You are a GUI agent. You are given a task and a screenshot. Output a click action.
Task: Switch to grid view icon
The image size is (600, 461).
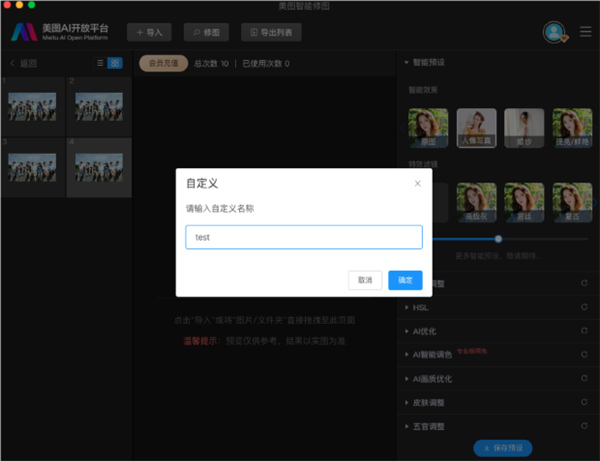pyautogui.click(x=115, y=63)
